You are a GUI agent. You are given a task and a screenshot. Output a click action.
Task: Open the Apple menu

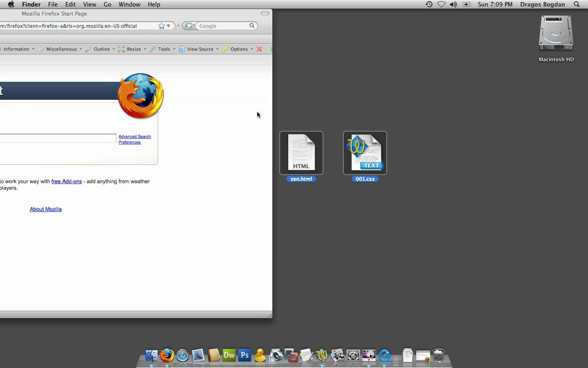click(x=11, y=5)
